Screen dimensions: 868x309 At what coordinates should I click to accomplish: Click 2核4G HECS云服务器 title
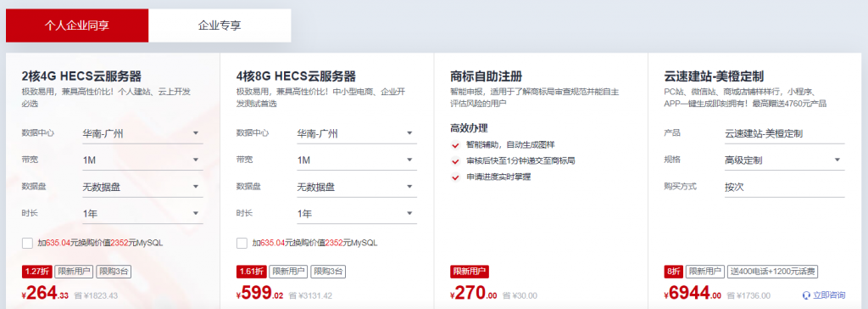pos(81,76)
